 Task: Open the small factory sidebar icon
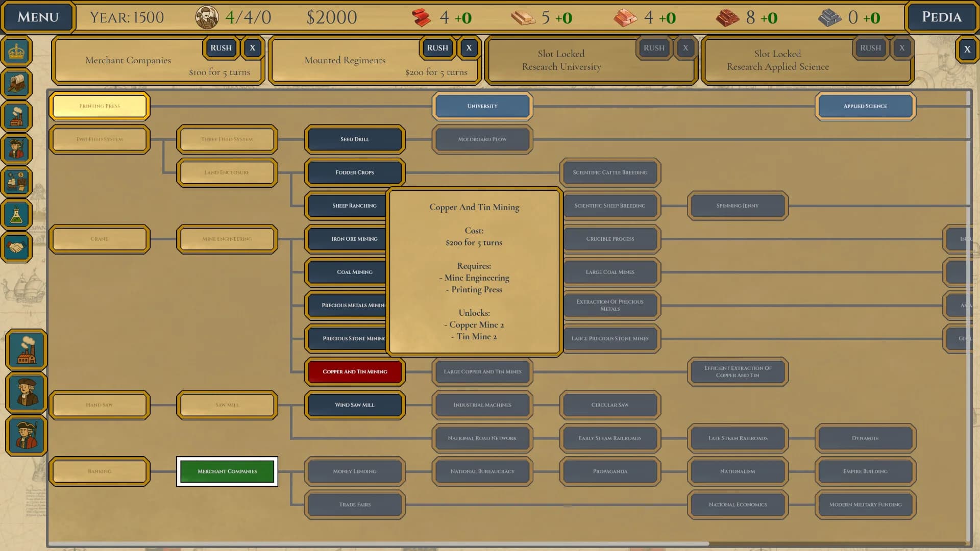tap(16, 116)
